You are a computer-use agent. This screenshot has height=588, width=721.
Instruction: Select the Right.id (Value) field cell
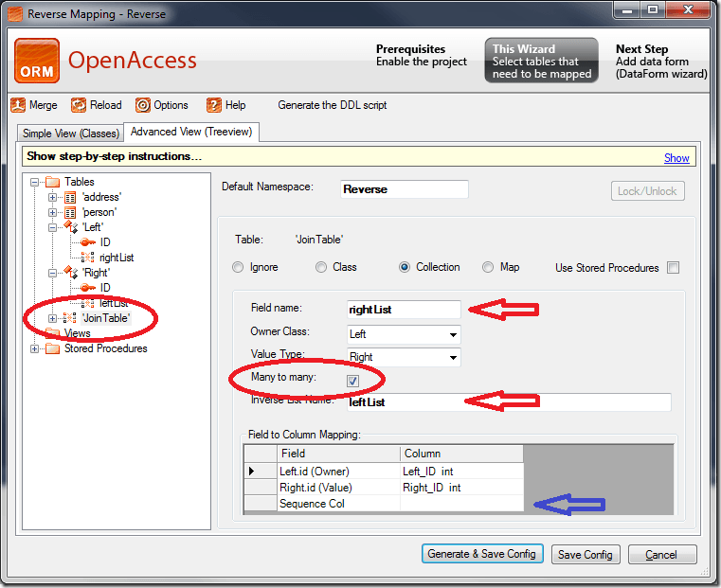pyautogui.click(x=338, y=488)
